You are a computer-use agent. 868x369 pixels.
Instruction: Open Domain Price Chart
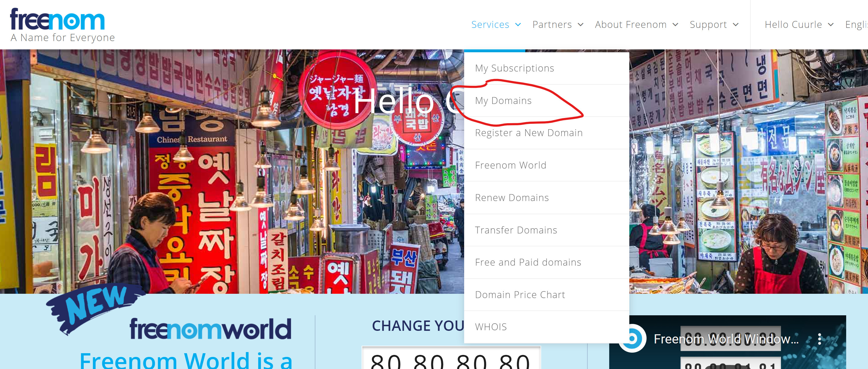click(x=546, y=295)
